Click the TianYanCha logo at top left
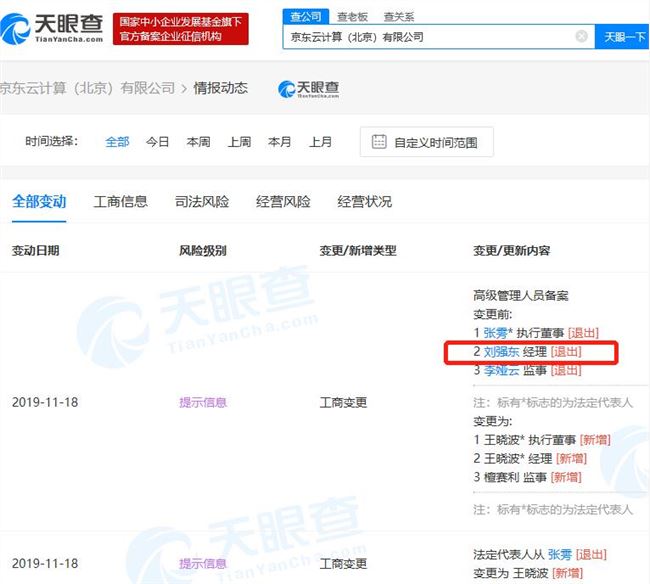This screenshot has height=584, width=650. click(x=52, y=28)
